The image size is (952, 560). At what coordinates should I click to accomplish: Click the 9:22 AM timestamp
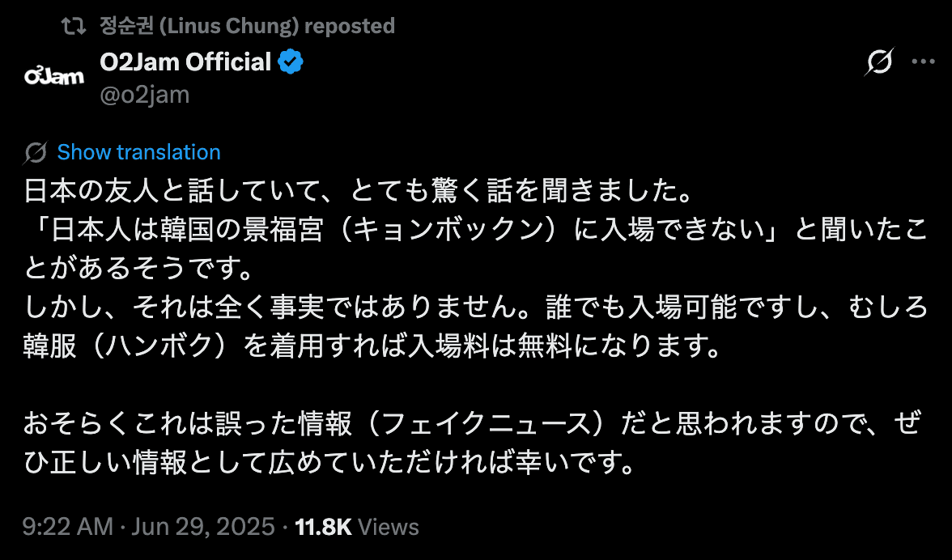(68, 528)
